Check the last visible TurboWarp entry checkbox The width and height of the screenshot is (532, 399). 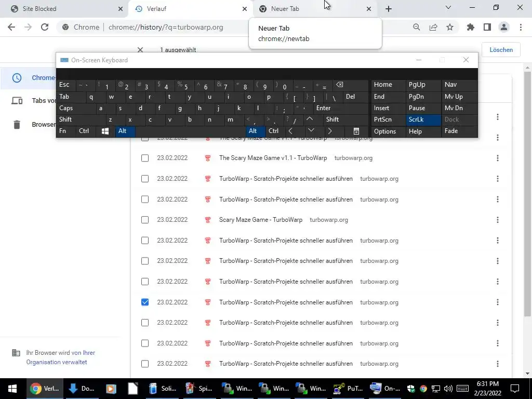[x=145, y=364]
